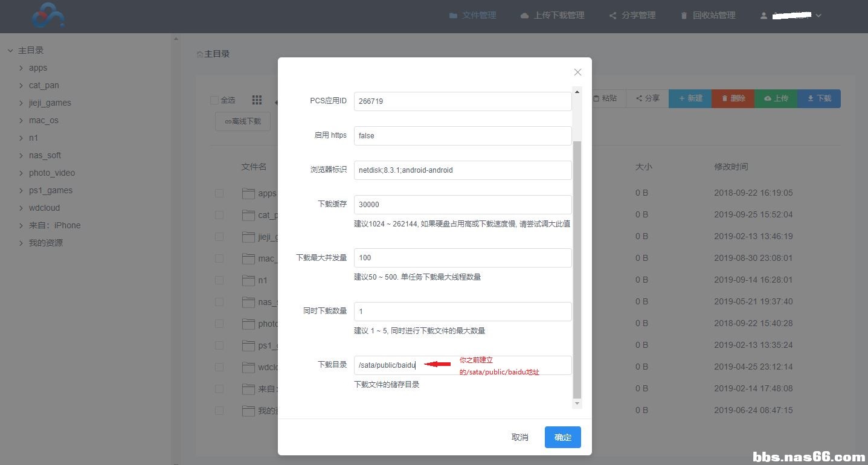Tick the checkbox for the n1 row
Screen dimensions: 868x465
(219, 280)
